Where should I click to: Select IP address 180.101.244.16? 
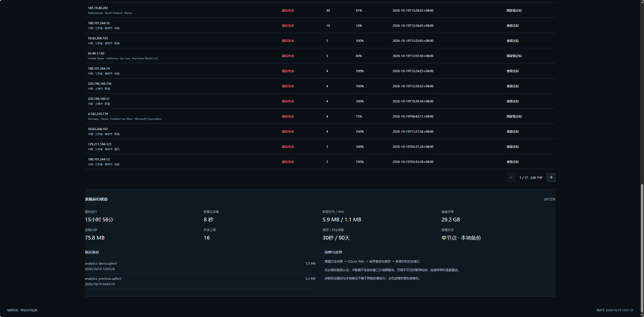tap(99, 23)
